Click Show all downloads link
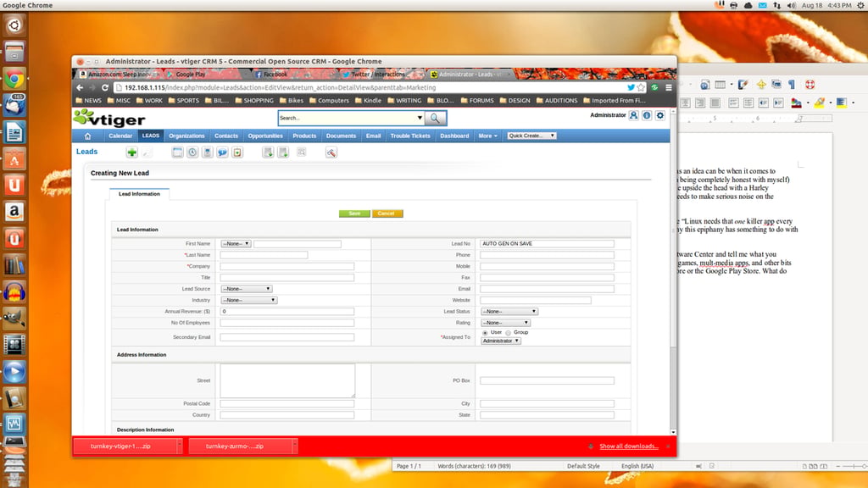Image resolution: width=868 pixels, height=488 pixels. coord(629,446)
